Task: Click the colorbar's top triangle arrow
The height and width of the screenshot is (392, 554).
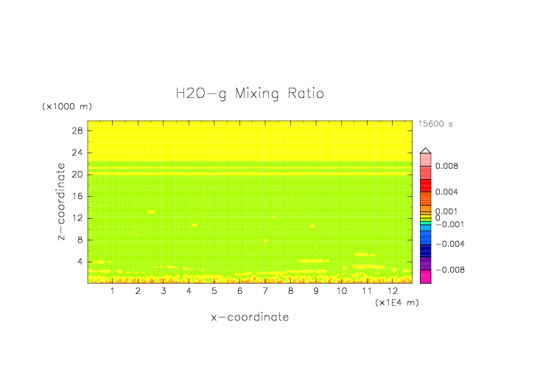Action: tap(425, 150)
